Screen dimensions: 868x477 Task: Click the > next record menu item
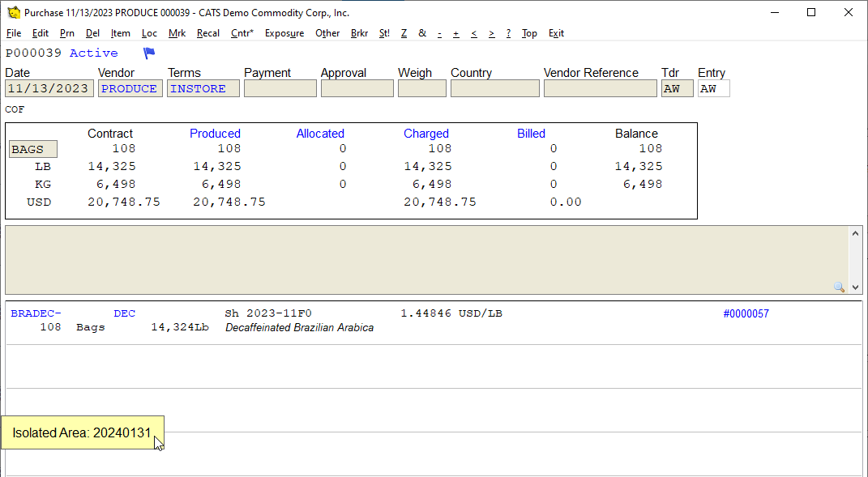(x=492, y=33)
